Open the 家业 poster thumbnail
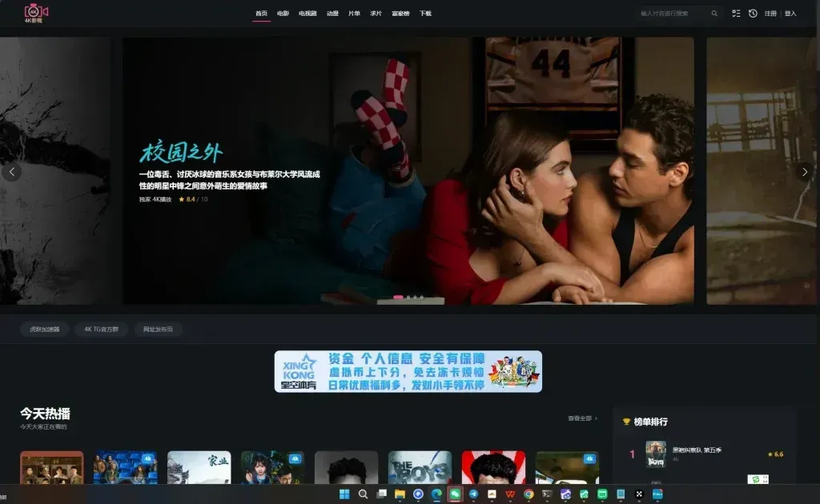The image size is (820, 504). (x=199, y=467)
